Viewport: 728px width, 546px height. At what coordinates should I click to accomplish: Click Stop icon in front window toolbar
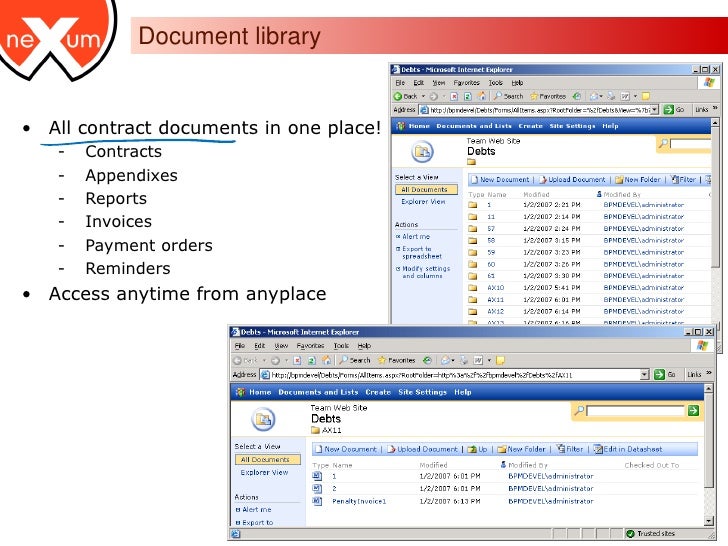click(x=297, y=360)
